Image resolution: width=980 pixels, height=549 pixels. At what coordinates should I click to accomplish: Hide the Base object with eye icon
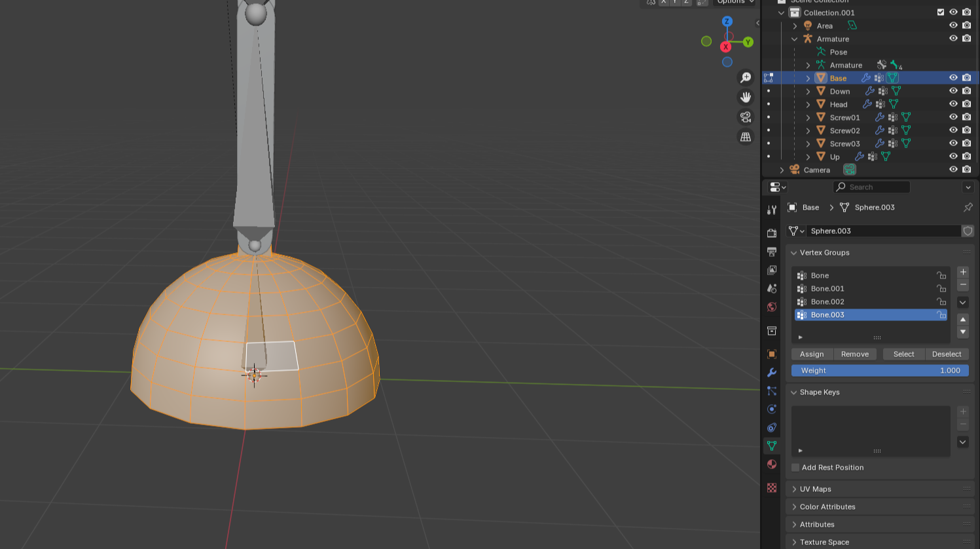coord(953,78)
